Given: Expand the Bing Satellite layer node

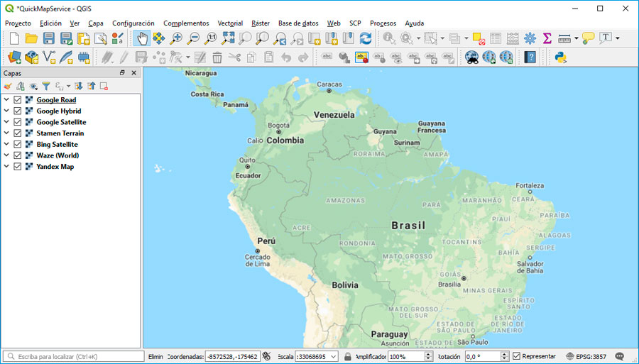Looking at the screenshot, I should tap(6, 144).
